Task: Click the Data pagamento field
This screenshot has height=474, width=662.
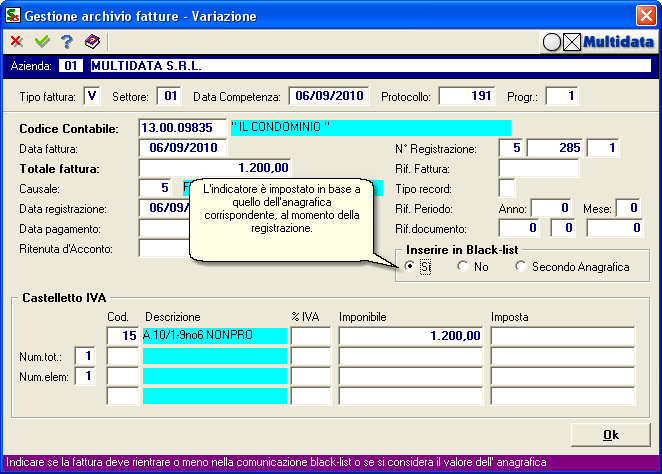Action: tap(165, 228)
